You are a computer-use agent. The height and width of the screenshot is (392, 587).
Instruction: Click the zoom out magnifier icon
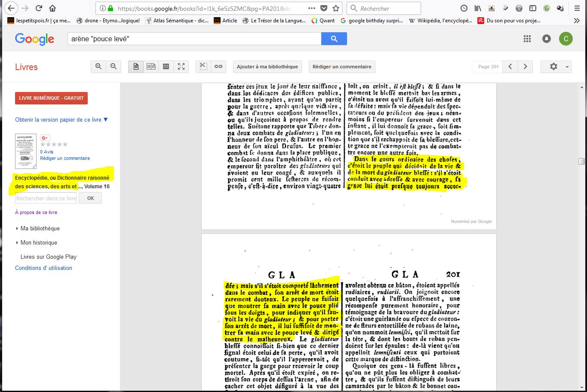click(x=114, y=67)
